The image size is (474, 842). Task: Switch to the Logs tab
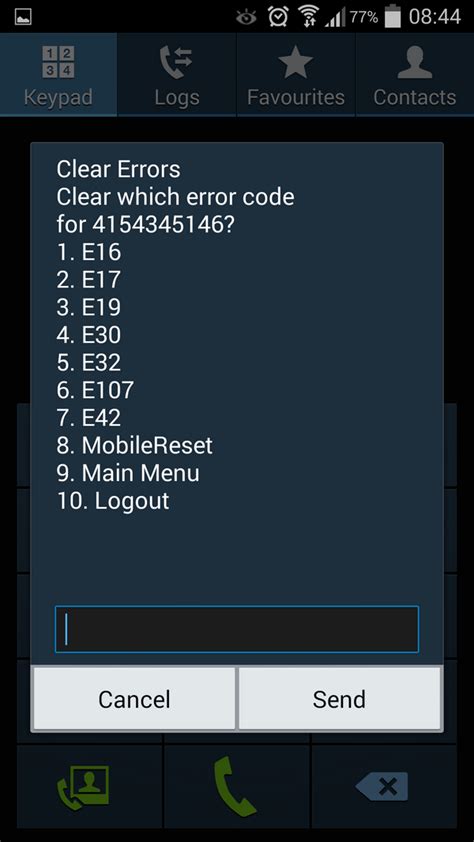pyautogui.click(x=177, y=75)
